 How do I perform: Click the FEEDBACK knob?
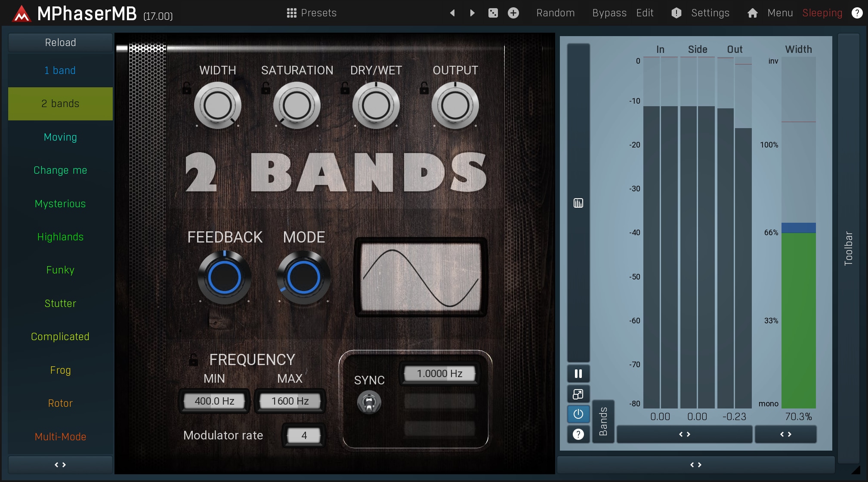tap(224, 277)
